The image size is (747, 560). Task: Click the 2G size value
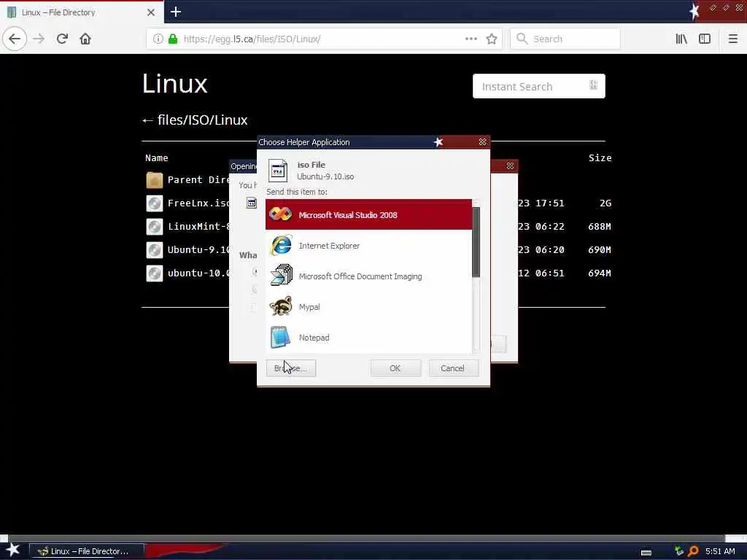[605, 203]
